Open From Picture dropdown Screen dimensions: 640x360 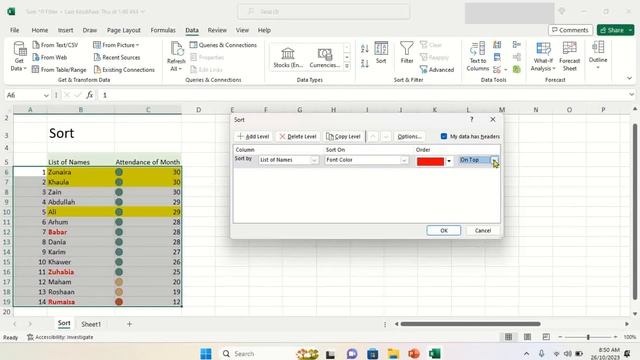(x=116, y=45)
